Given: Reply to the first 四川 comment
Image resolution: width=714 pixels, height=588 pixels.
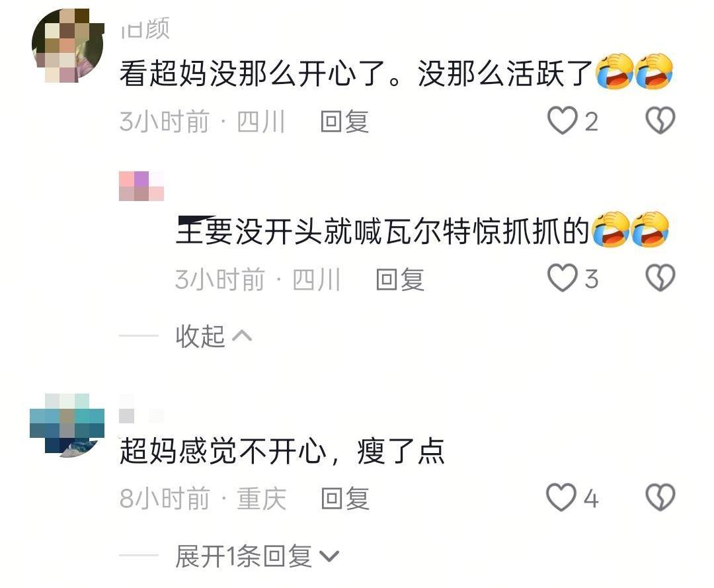Looking at the screenshot, I should click(x=344, y=122).
